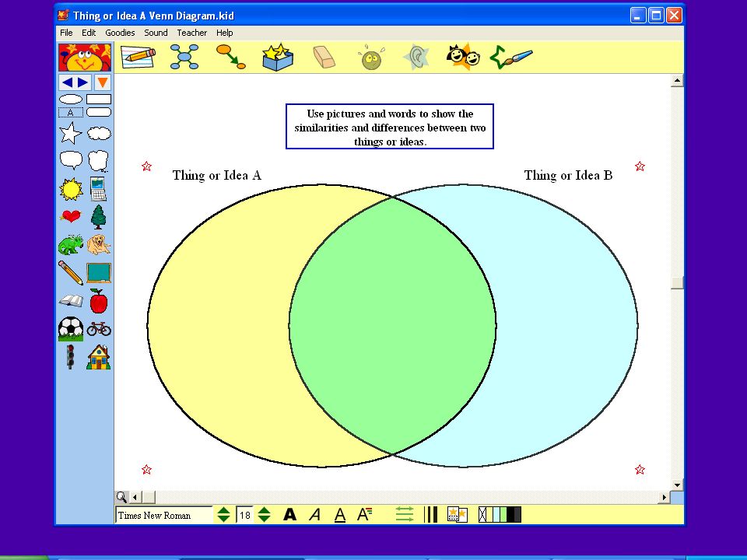This screenshot has height=560, width=747.
Task: Pick the green chalkboard symbol
Action: coord(99,273)
